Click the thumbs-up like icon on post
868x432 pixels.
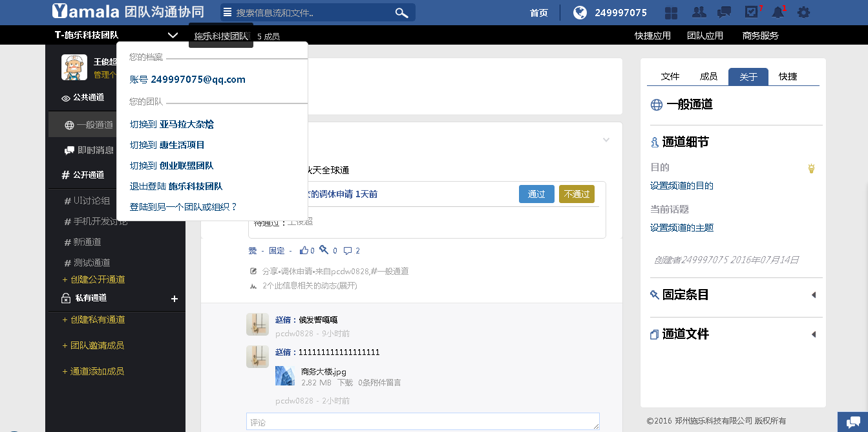tap(304, 250)
